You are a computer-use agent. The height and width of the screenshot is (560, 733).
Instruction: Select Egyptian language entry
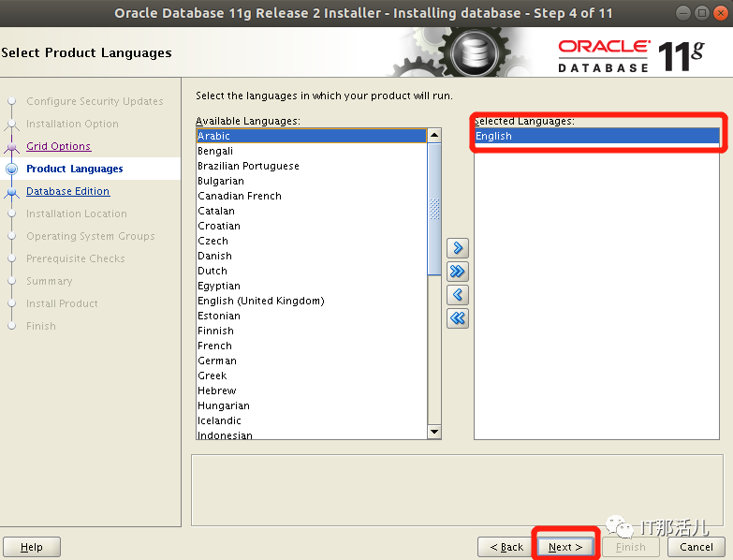tap(312, 286)
